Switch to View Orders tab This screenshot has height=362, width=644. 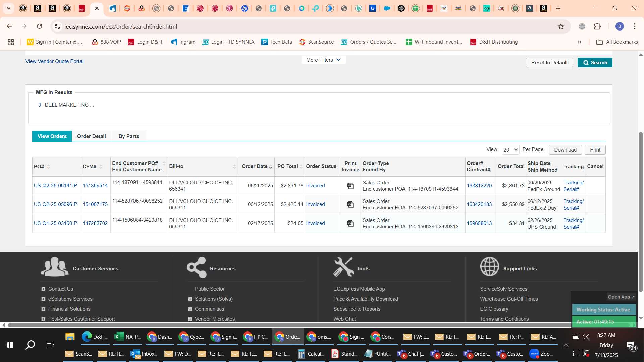pos(52,136)
